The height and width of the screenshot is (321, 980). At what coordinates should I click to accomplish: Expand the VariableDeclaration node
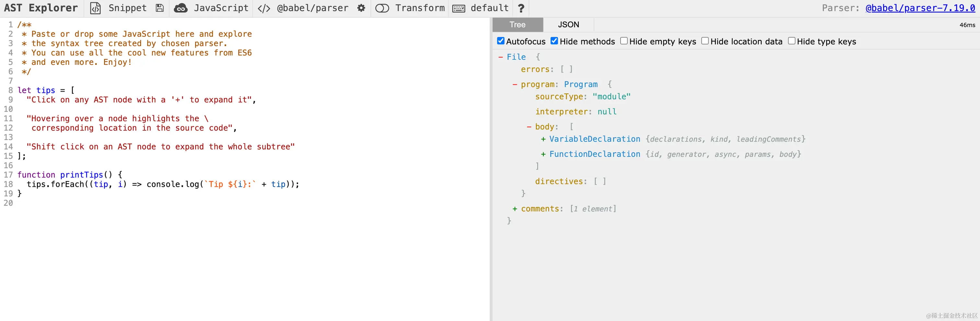pyautogui.click(x=543, y=139)
